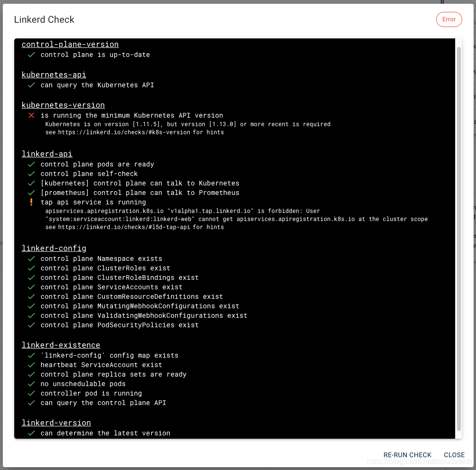The image size is (476, 470).
Task: Click checkmark beside ClusterRoleBindings exist
Action: point(31,277)
